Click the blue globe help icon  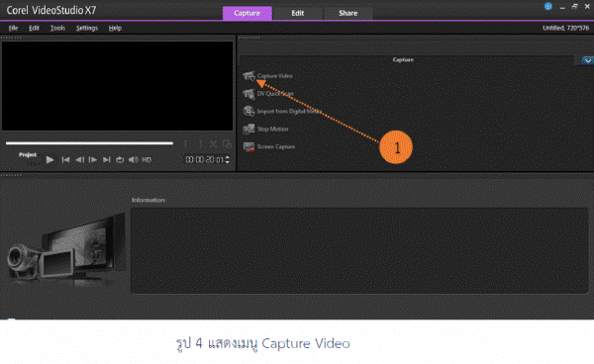[x=548, y=7]
